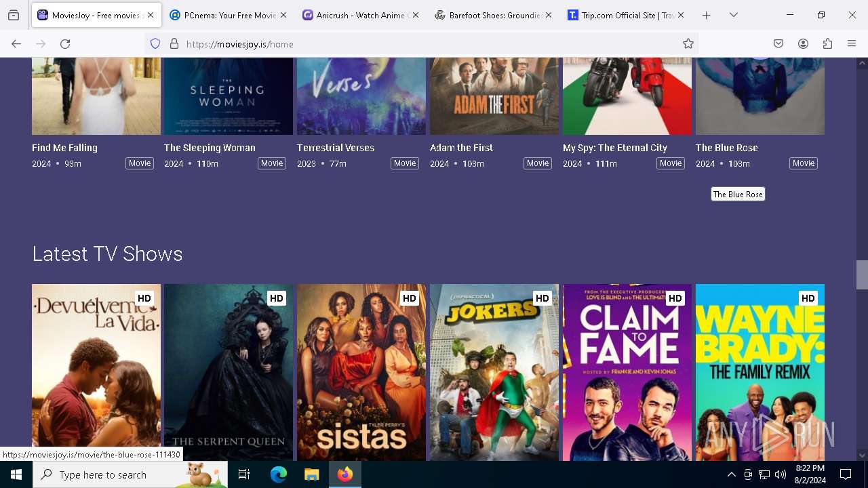Screen dimensions: 868x488
Task: Open the clock showing 8:22 PM
Action: pyautogui.click(x=810, y=474)
